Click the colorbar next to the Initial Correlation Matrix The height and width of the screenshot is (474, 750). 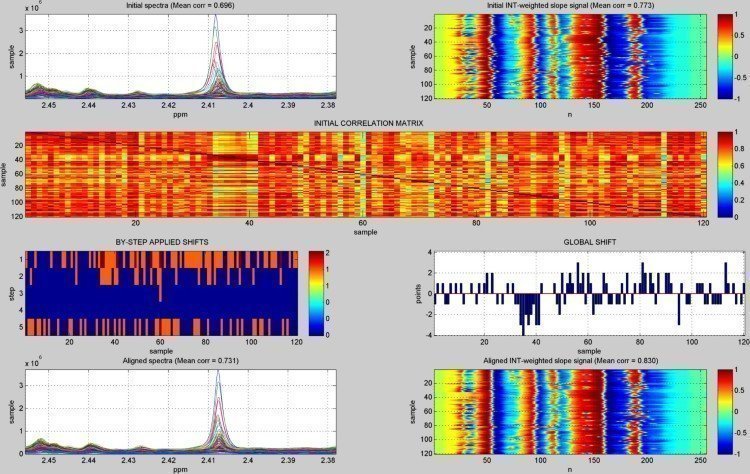(726, 171)
